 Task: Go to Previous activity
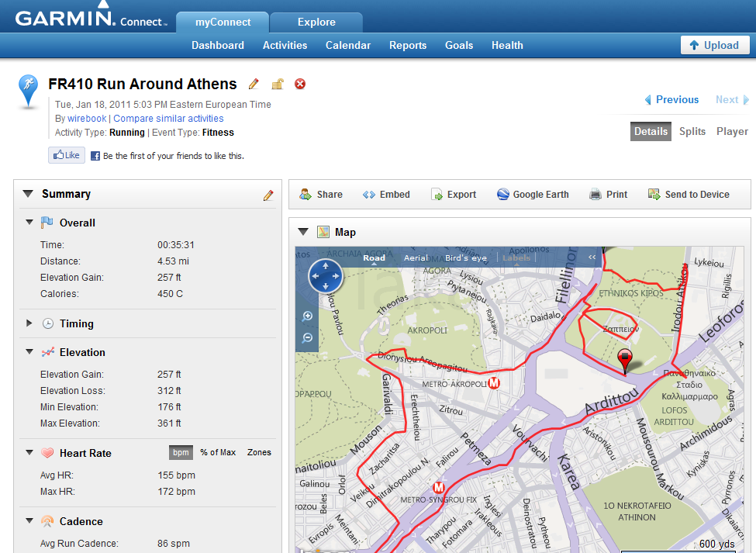point(671,100)
